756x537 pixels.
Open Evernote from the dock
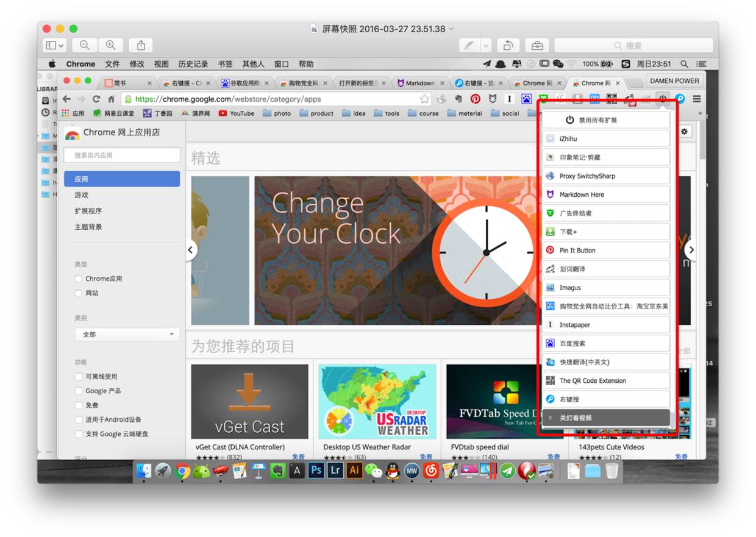click(x=277, y=471)
